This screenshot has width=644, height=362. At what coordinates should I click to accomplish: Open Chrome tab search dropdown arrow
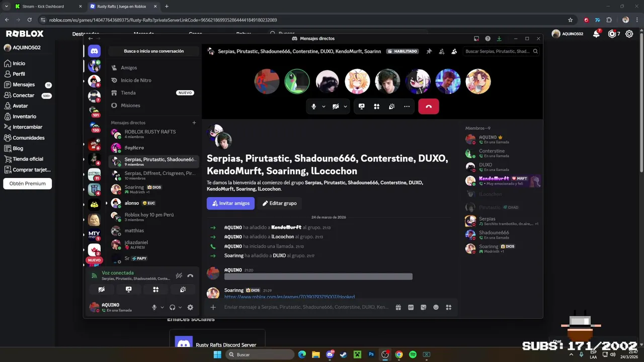(x=7, y=7)
